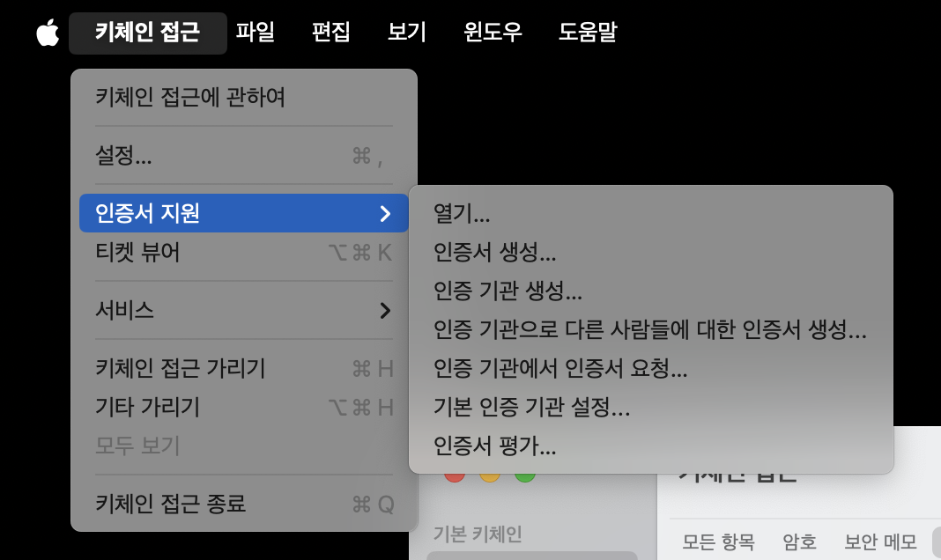Click the 키체인 접근 menu bar item
This screenshot has height=560, width=941.
point(148,33)
